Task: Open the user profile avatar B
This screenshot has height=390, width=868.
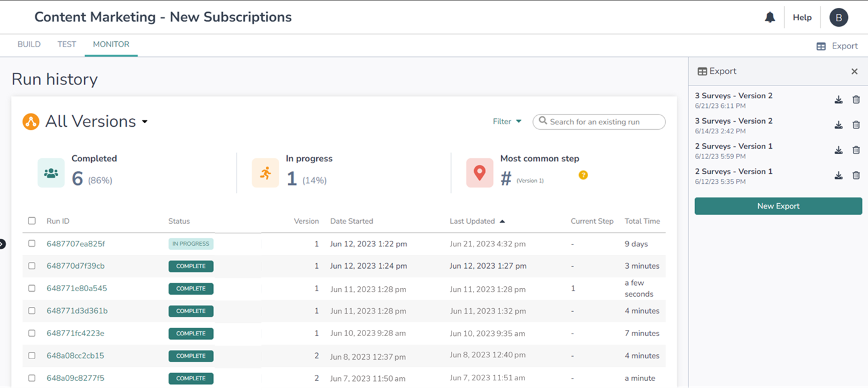Action: 839,18
